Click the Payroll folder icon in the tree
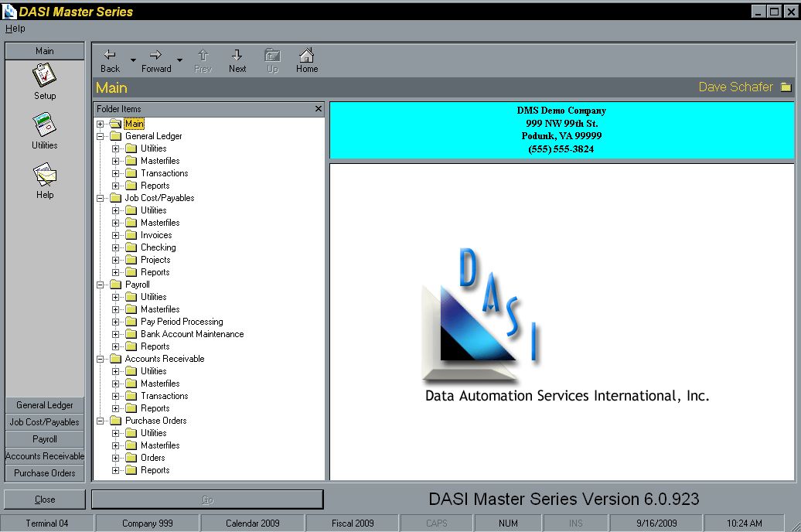801x532 pixels. 116,285
